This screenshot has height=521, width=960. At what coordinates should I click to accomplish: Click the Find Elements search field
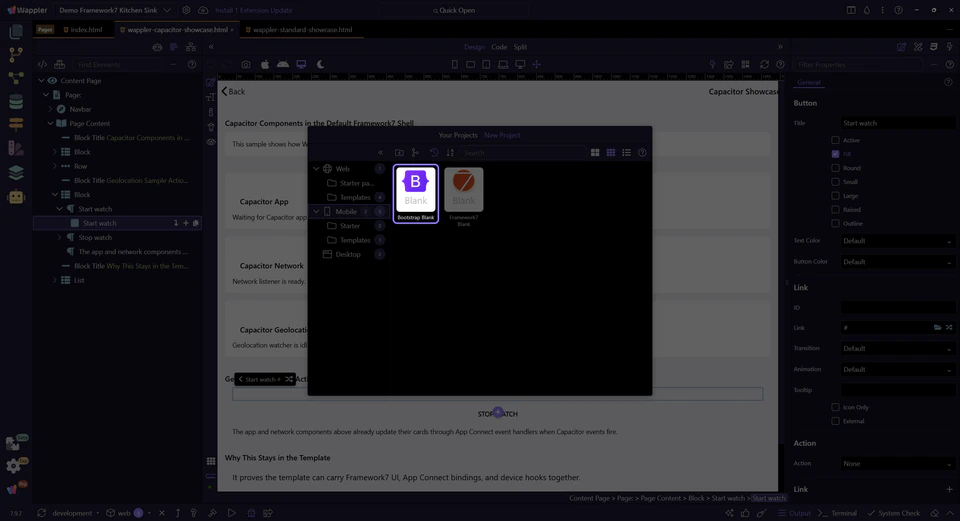pyautogui.click(x=119, y=64)
